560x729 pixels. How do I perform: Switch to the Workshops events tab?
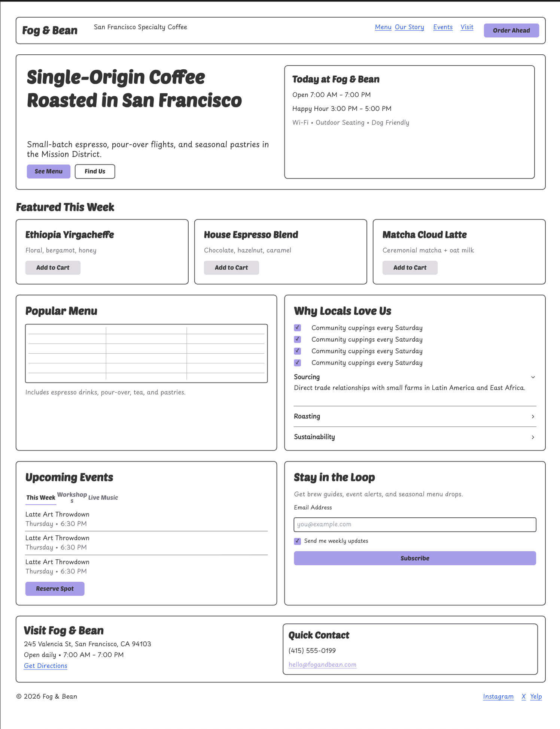pos(72,497)
